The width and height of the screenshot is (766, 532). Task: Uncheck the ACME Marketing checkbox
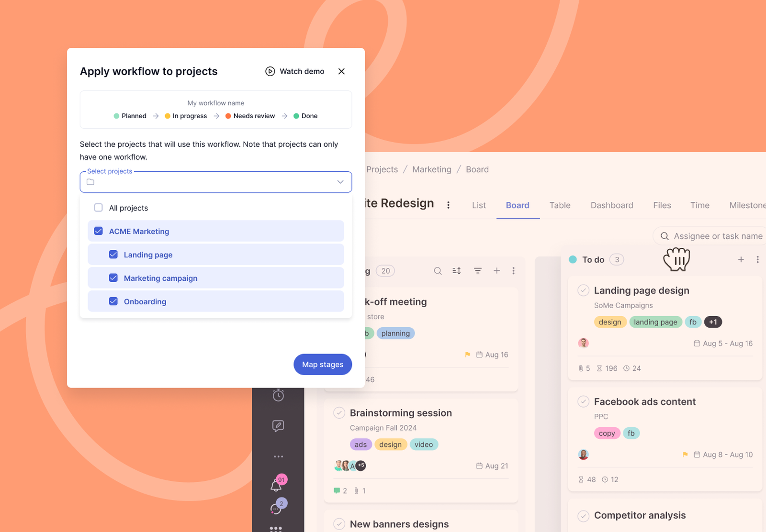[x=99, y=231]
